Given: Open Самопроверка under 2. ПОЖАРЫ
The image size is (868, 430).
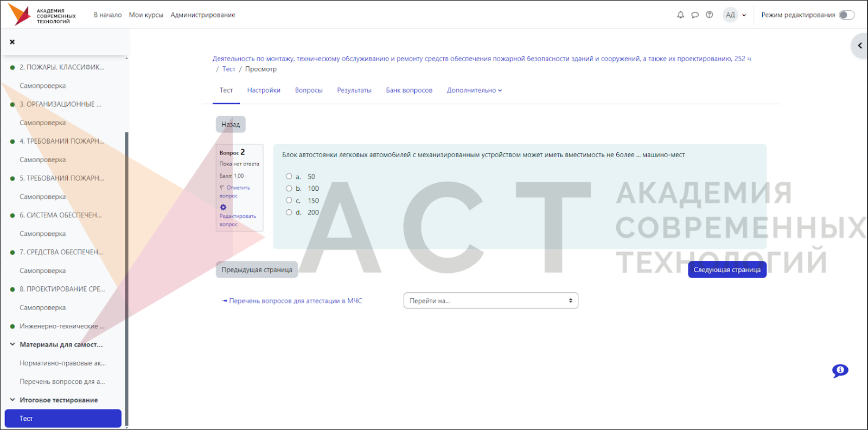Looking at the screenshot, I should pos(43,86).
